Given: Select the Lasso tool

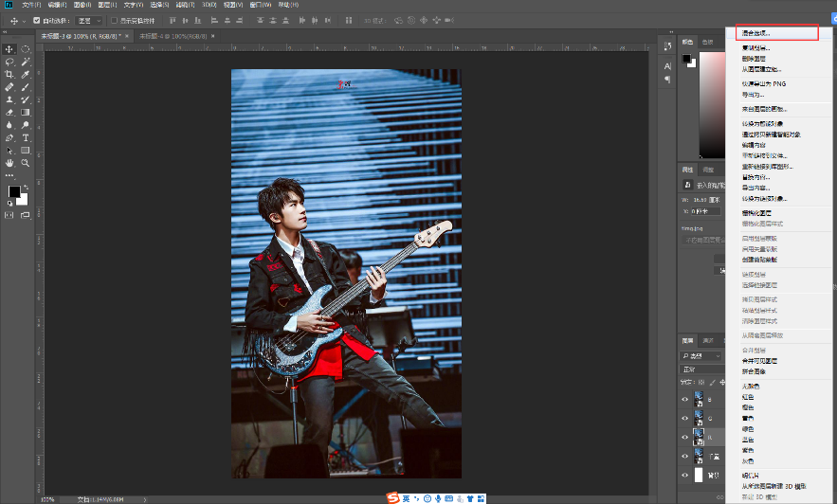Looking at the screenshot, I should pyautogui.click(x=9, y=62).
